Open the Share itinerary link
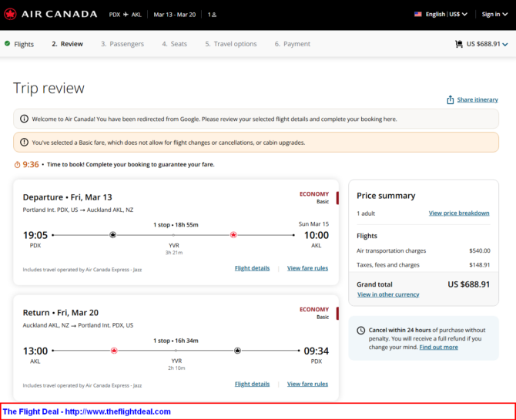 click(x=477, y=99)
